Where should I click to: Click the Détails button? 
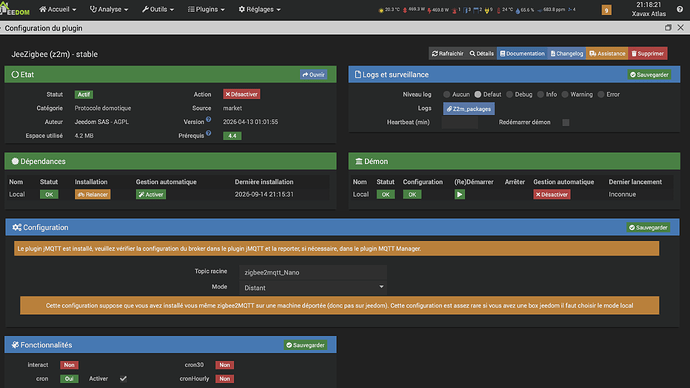[x=481, y=54]
